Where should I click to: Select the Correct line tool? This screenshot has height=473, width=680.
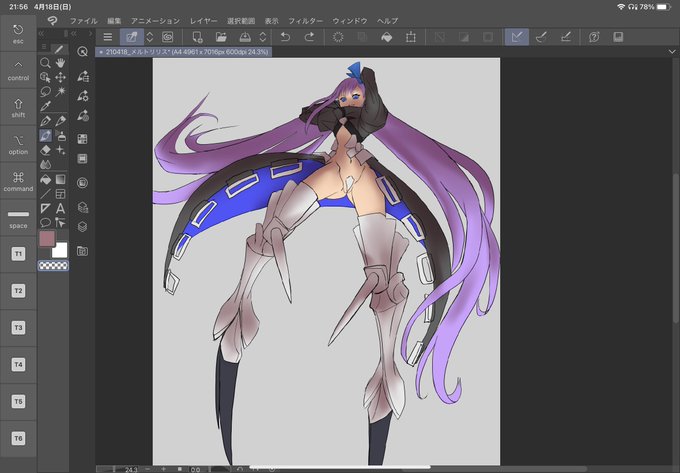tap(60, 223)
